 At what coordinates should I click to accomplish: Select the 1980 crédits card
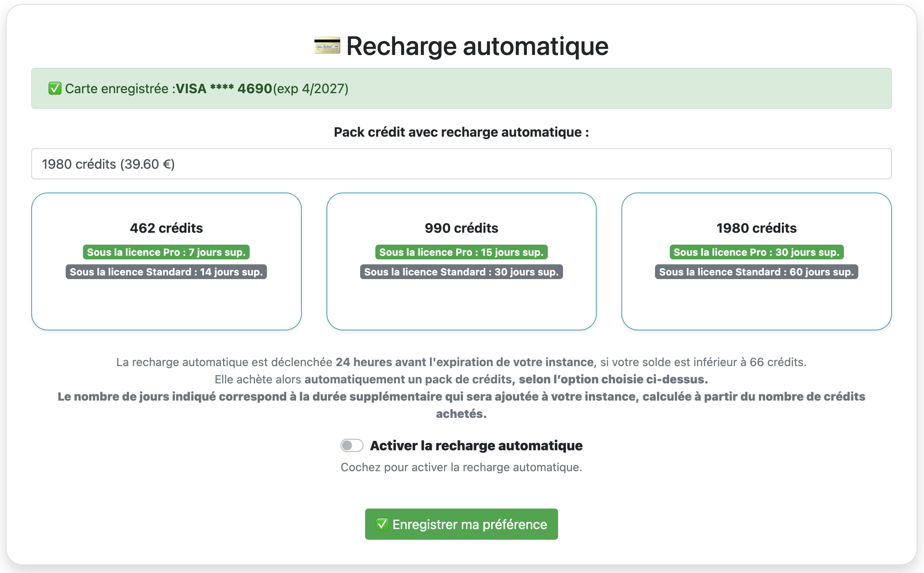(756, 261)
